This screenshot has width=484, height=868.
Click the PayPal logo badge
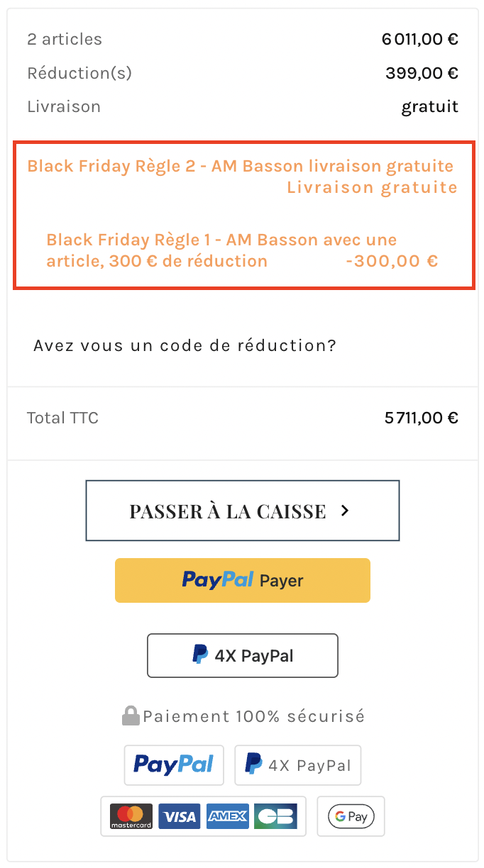tap(174, 764)
